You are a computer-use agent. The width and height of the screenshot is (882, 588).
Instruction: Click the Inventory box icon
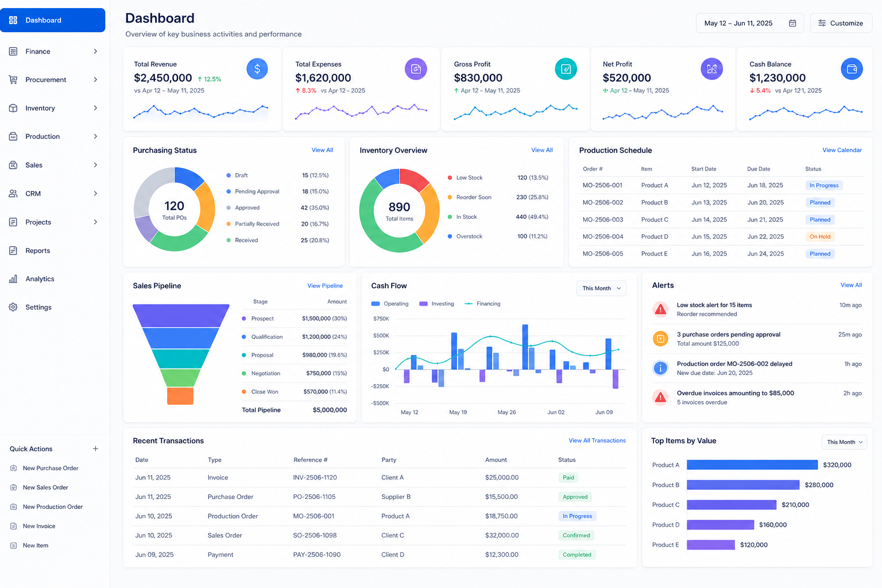pyautogui.click(x=13, y=108)
